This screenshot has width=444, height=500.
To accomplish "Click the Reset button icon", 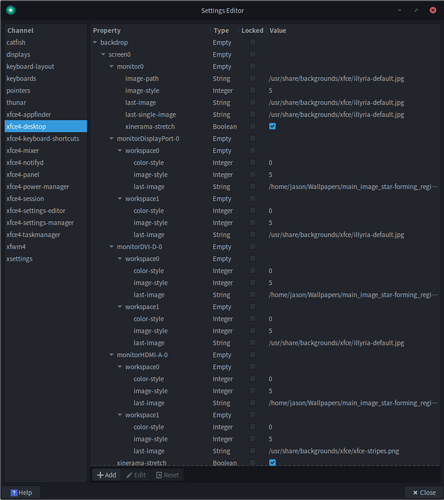I will (x=159, y=475).
